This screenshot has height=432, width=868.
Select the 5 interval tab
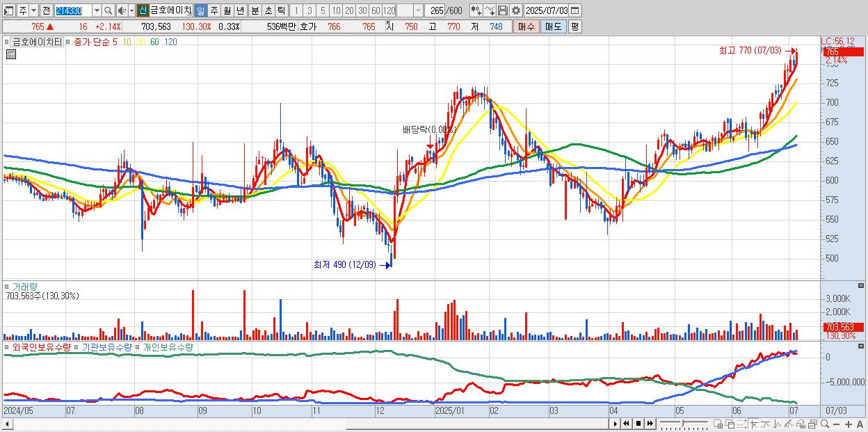pos(323,10)
